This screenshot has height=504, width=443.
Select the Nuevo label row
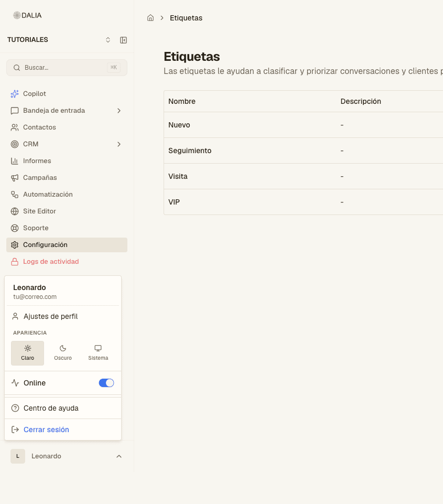click(303, 125)
